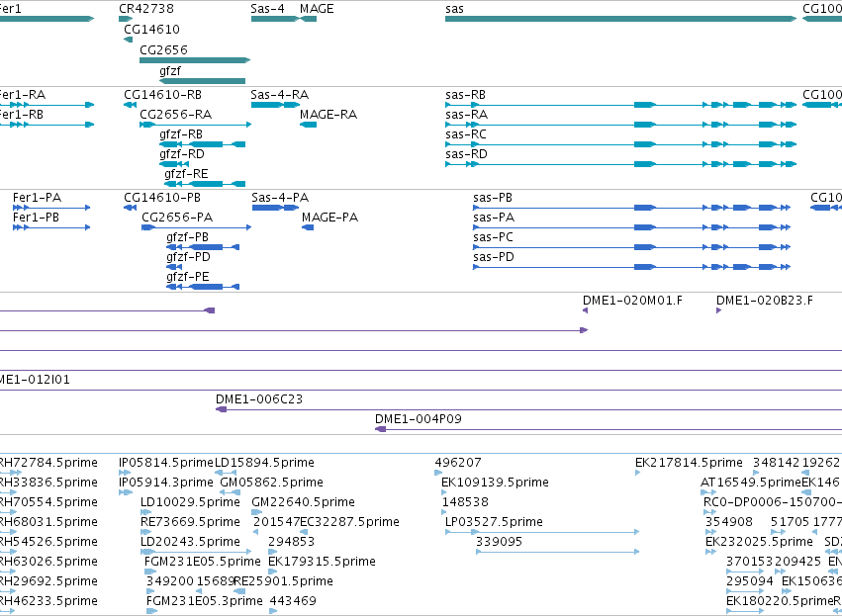This screenshot has width=842, height=616.
Task: Open CG14610-PB protein feature
Action: point(130,208)
